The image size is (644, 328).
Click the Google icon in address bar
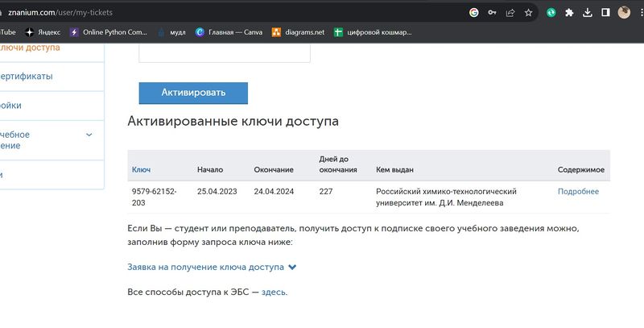click(x=474, y=13)
